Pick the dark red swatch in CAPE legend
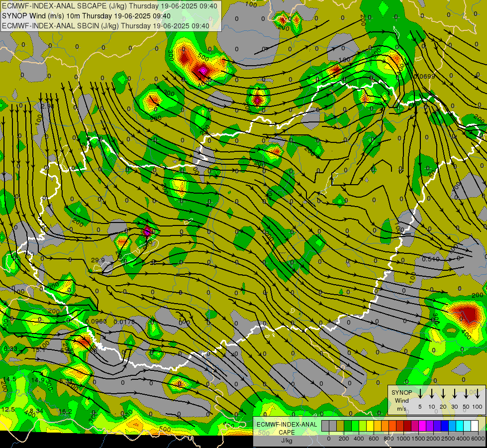 click(407, 426)
